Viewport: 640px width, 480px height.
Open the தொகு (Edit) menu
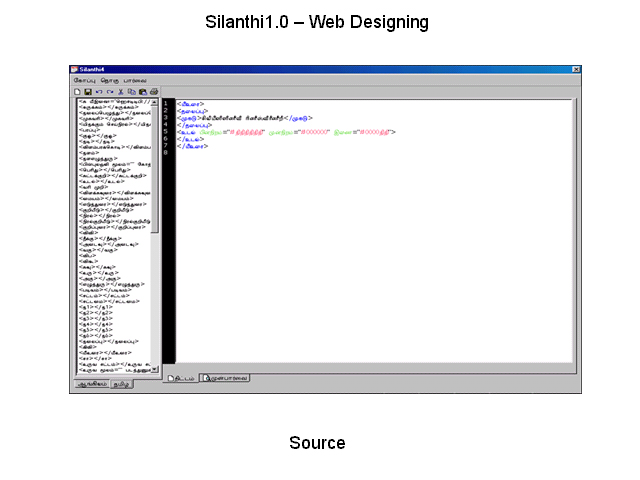point(109,80)
